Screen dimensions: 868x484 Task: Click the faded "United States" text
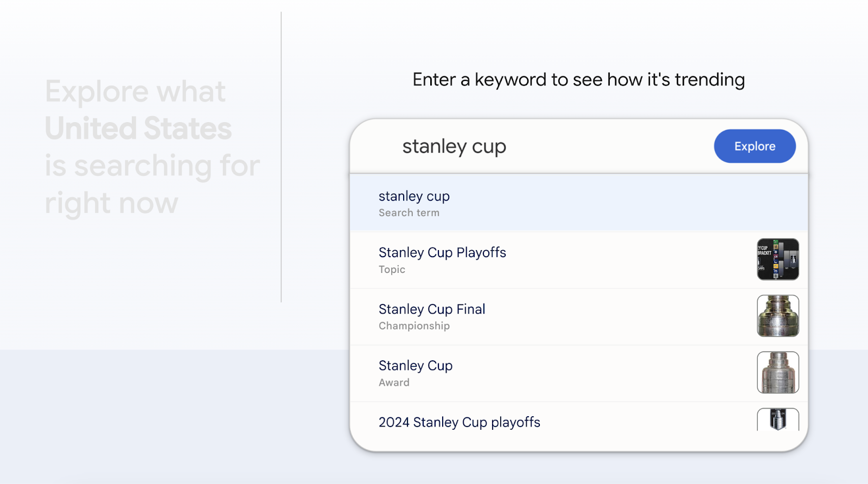138,129
